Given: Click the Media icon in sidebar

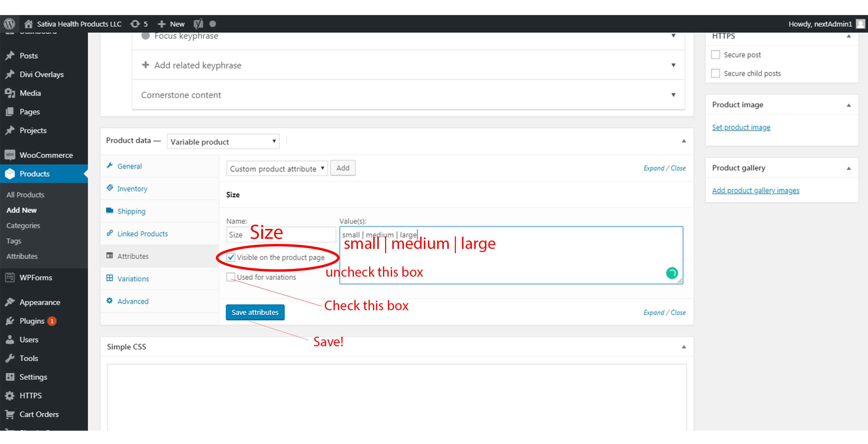Looking at the screenshot, I should (x=10, y=93).
